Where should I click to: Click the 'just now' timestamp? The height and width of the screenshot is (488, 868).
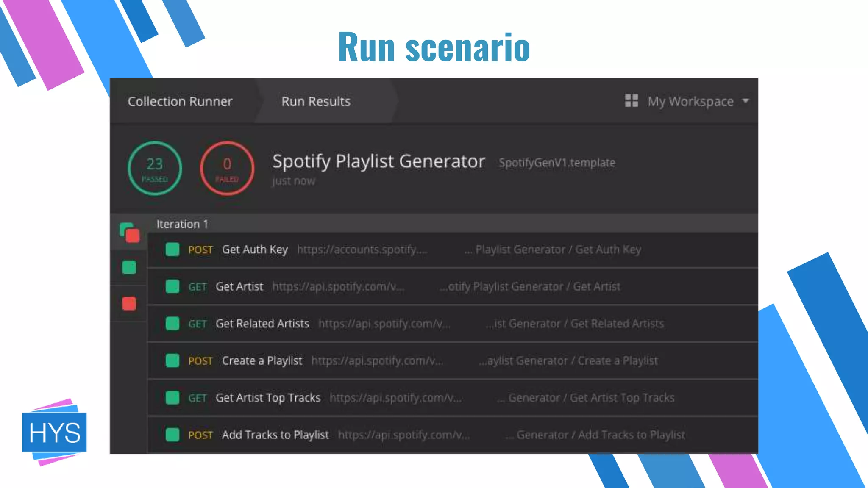tap(294, 181)
